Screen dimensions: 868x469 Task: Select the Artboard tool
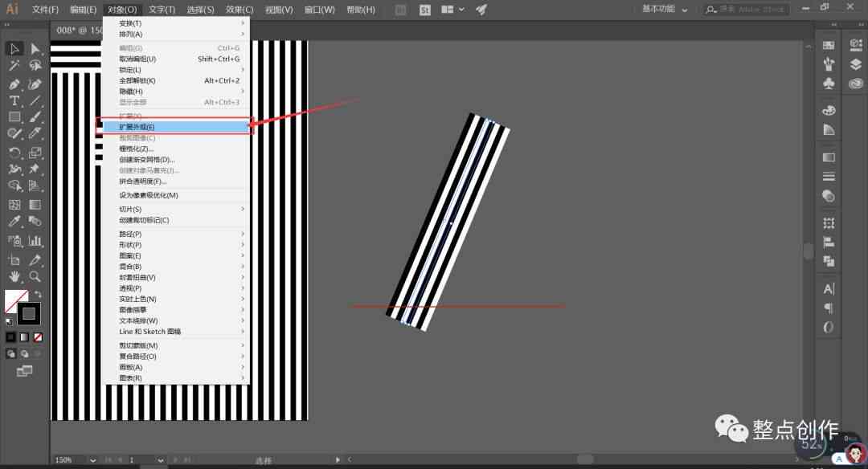point(14,260)
